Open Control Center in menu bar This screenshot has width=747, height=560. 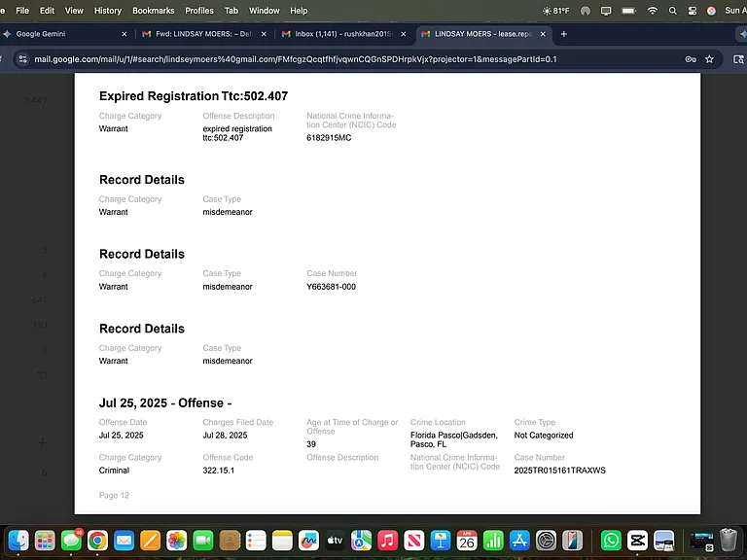tap(693, 11)
